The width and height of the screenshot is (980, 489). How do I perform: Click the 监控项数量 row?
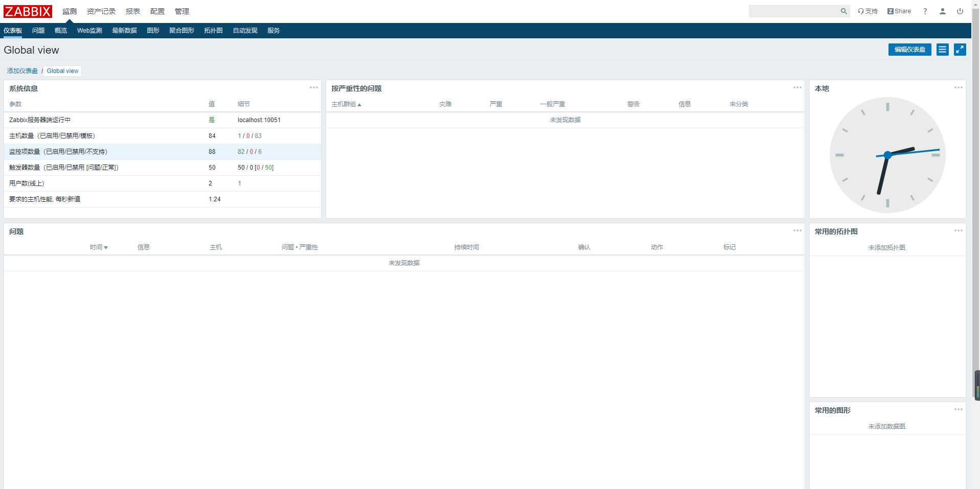pyautogui.click(x=163, y=152)
